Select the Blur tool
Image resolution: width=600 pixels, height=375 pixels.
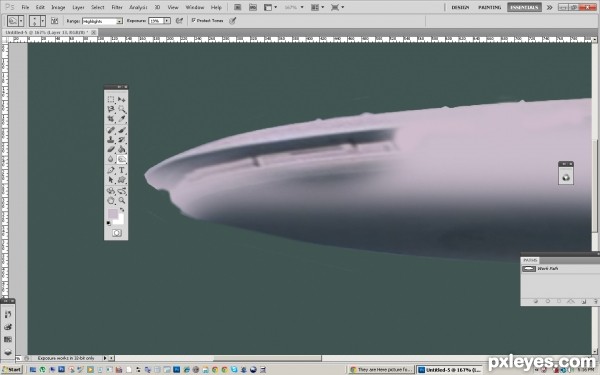111,159
